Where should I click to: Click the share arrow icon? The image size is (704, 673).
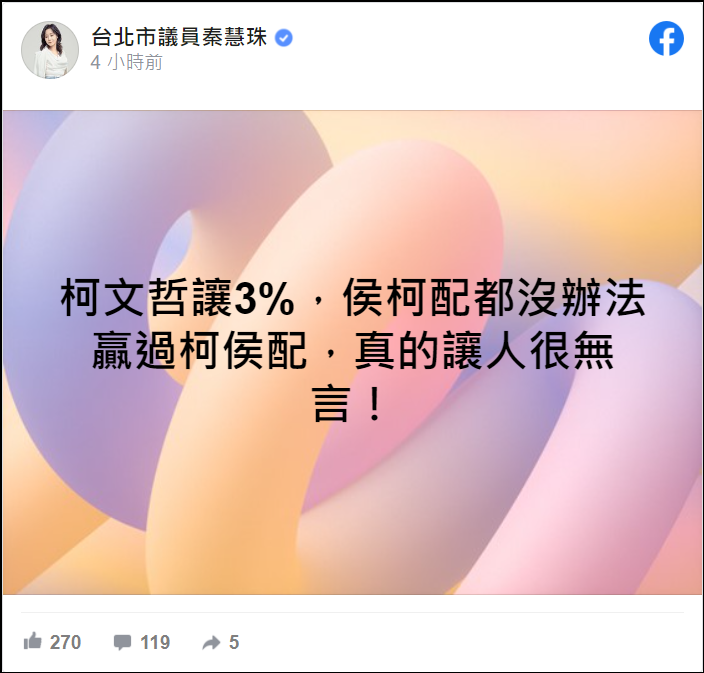(211, 642)
